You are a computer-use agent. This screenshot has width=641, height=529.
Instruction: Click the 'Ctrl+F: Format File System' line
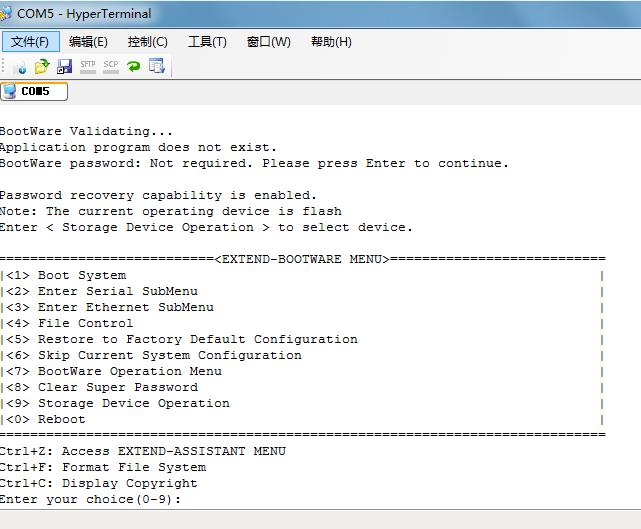coord(103,467)
